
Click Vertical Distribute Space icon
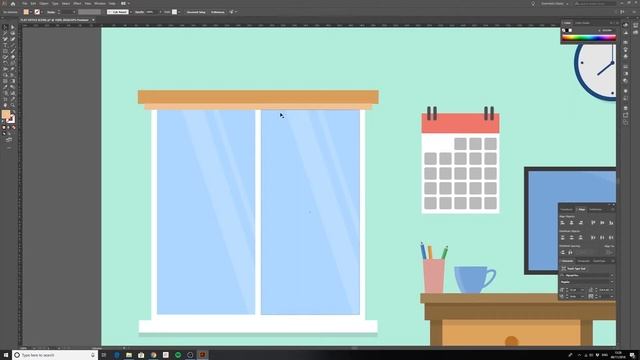pos(562,252)
